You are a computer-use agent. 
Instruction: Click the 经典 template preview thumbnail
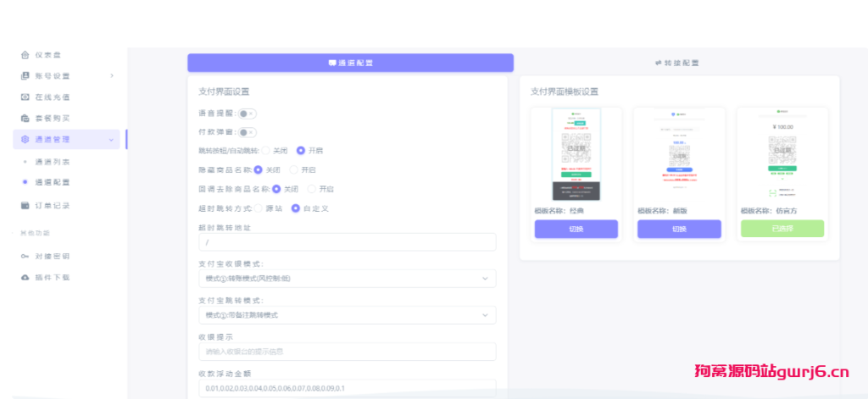click(576, 154)
